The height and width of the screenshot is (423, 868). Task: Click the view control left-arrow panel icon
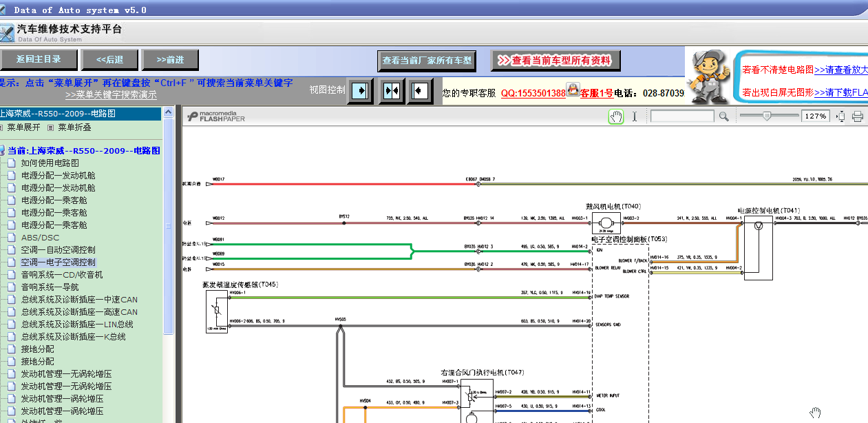421,90
